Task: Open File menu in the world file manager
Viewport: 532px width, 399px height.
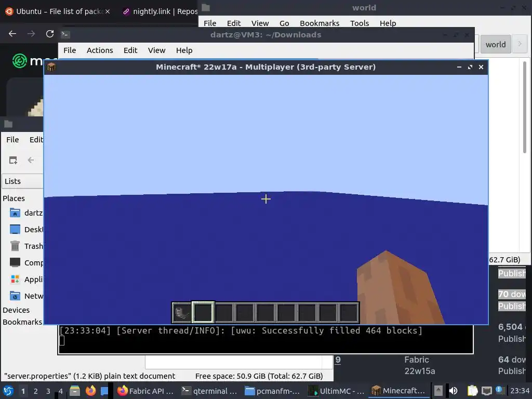Action: pyautogui.click(x=210, y=23)
